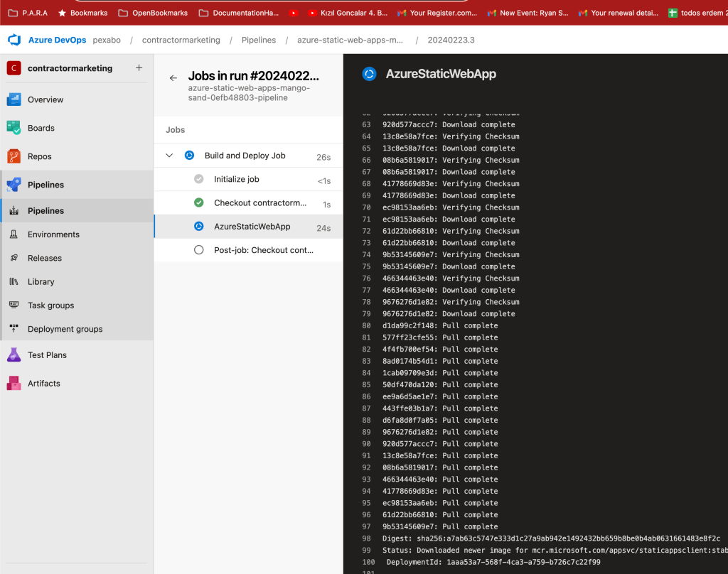Click the Environments icon

14,234
